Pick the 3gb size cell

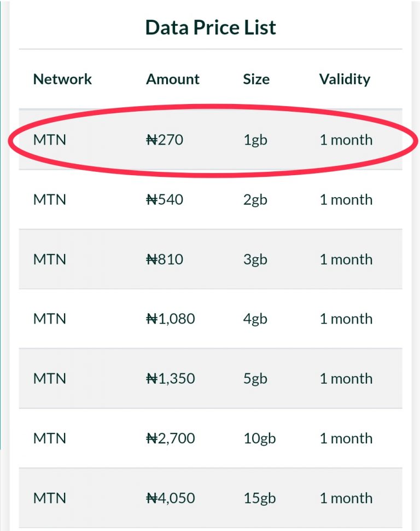(x=255, y=259)
